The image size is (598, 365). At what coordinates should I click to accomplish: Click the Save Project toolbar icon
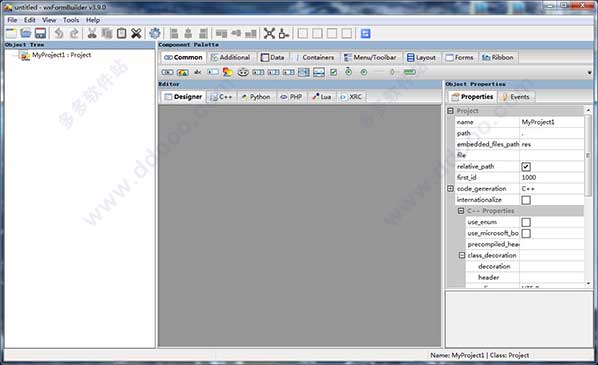40,33
